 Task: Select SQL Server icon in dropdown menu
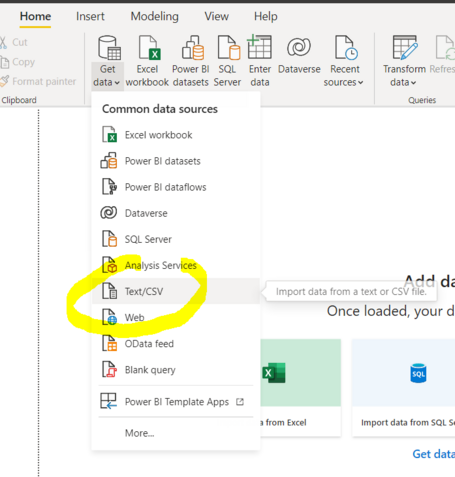(109, 239)
